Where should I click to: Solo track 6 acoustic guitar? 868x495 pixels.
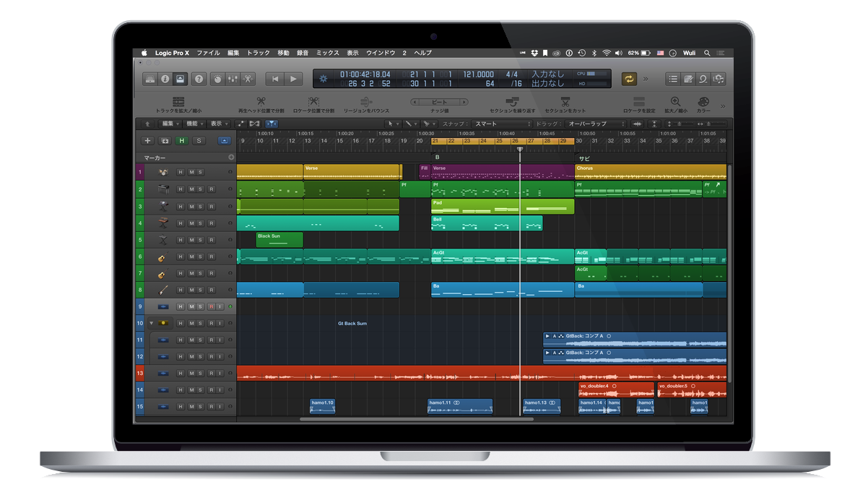point(201,257)
